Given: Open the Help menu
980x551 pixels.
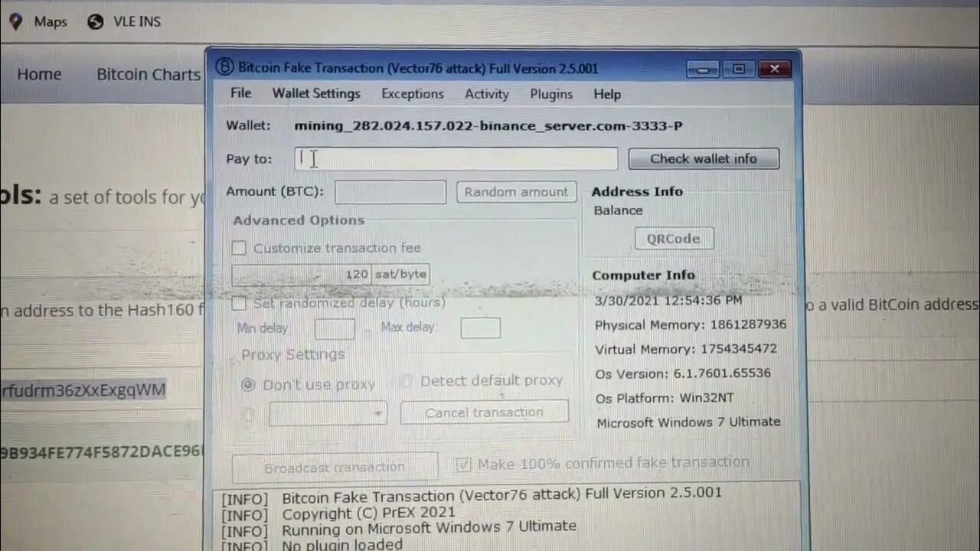Looking at the screenshot, I should click(x=607, y=93).
